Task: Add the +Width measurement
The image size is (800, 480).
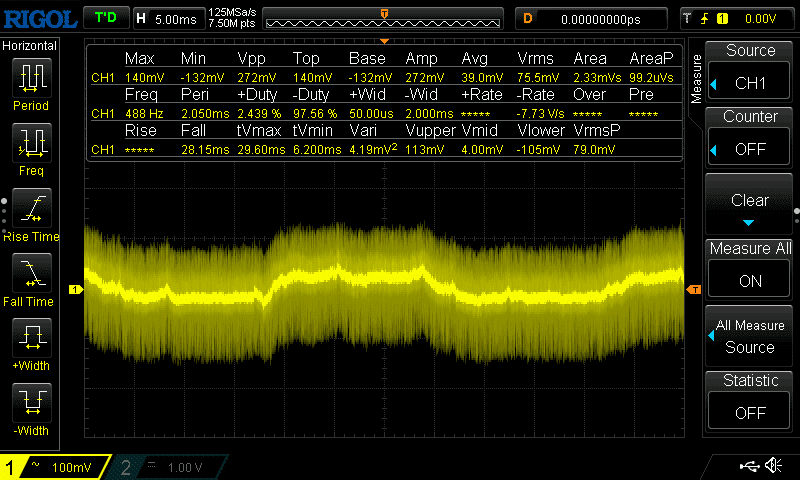Action: 32,342
